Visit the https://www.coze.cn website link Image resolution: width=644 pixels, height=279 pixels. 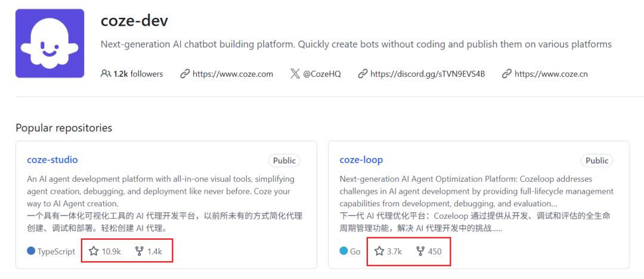[x=551, y=74]
